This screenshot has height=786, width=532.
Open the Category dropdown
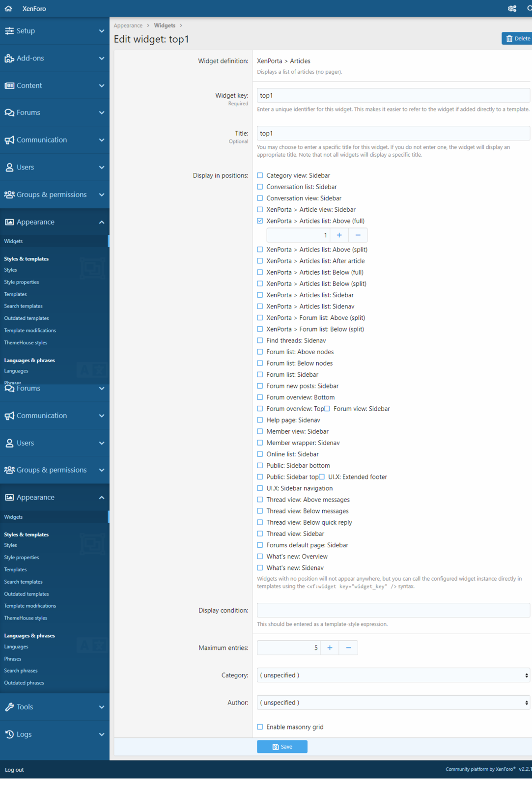[393, 675]
